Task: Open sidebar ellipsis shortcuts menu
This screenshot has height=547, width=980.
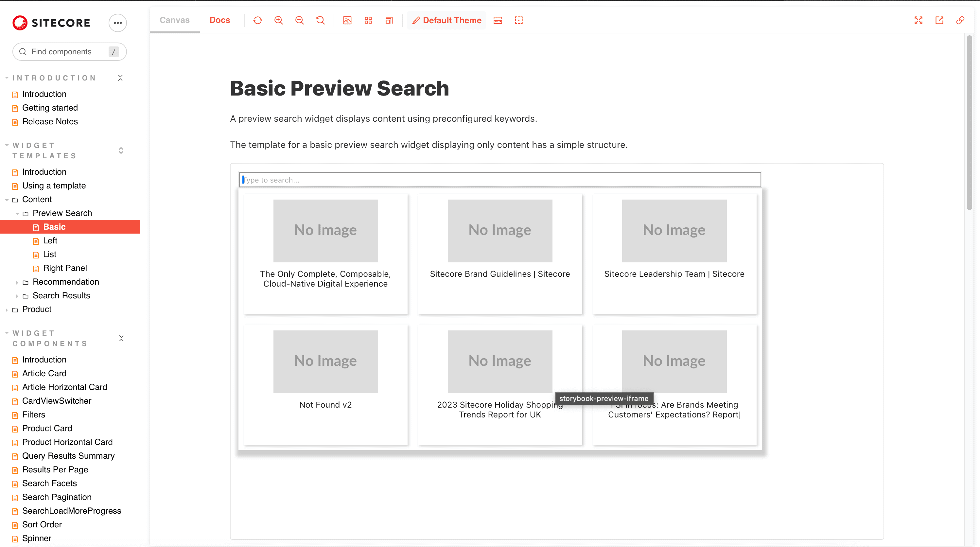Action: pos(117,23)
